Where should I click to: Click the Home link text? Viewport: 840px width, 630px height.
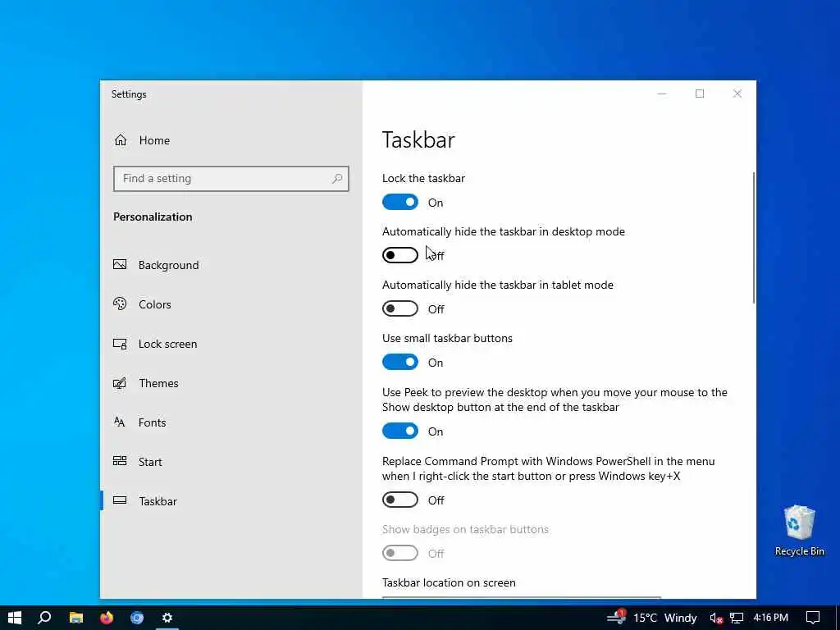point(154,140)
